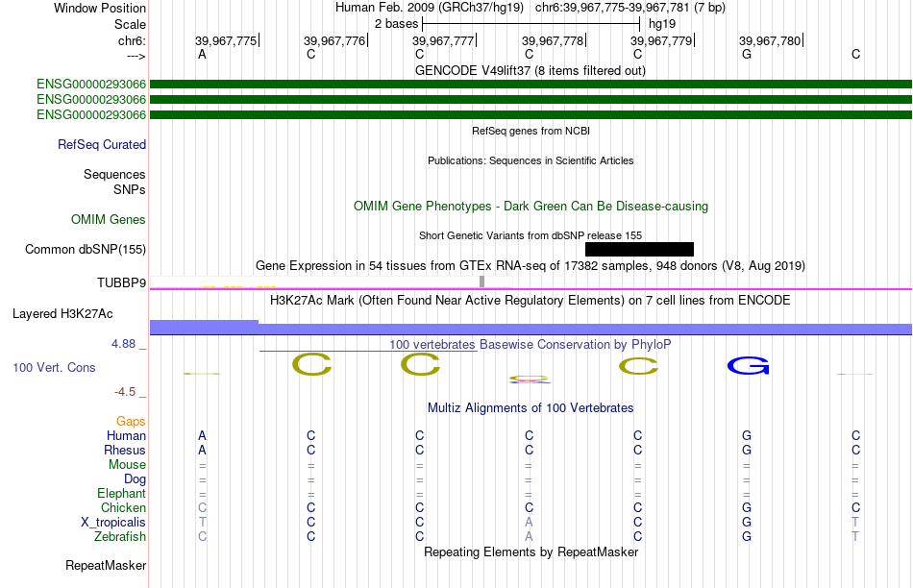Click the blue G conservation logo letter
Screen dimensions: 913x588
tap(749, 366)
